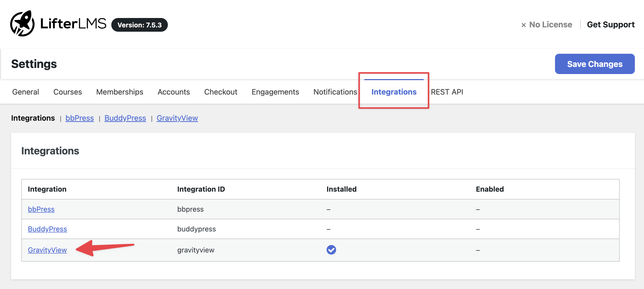Viewport: 644px width, 289px height.
Task: Click the Integrations section heading in the panel
Action: click(50, 151)
